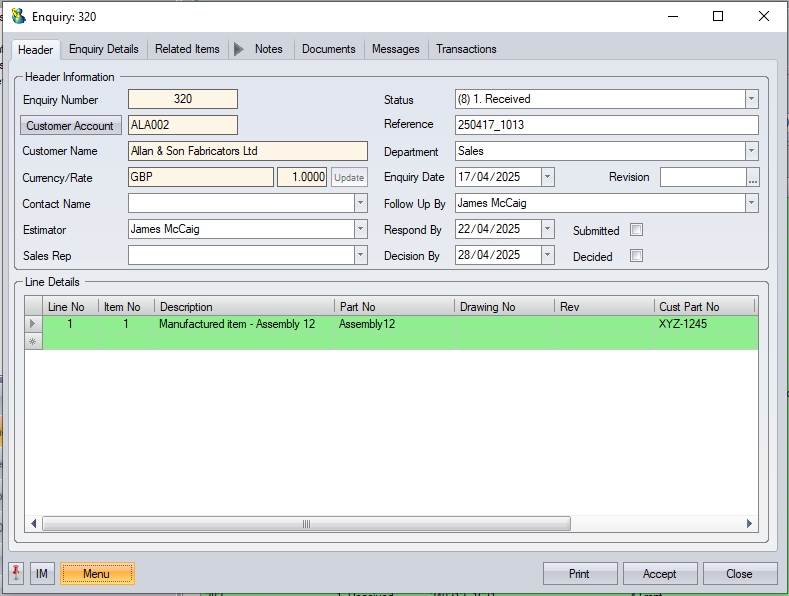Expand the Estimator dropdown
The width and height of the screenshot is (789, 596).
pos(360,229)
